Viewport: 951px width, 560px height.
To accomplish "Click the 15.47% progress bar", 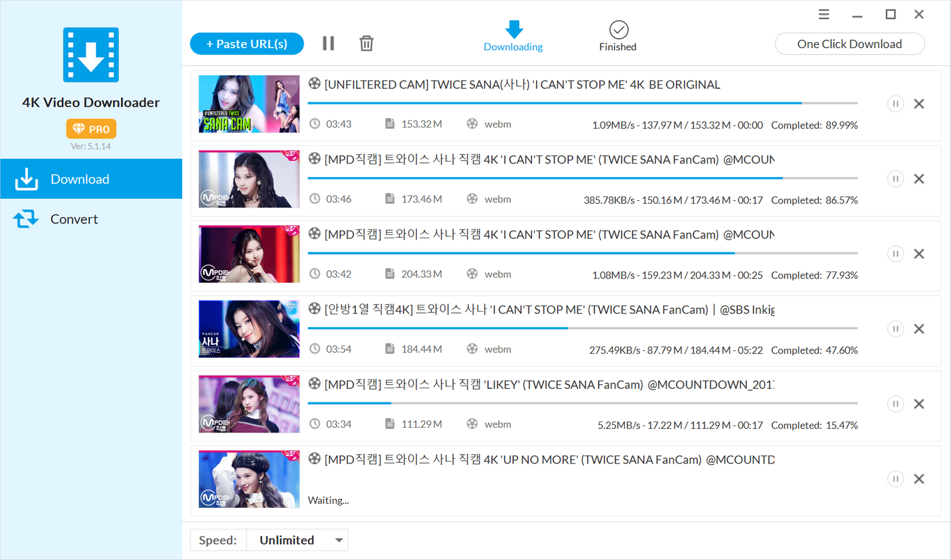I will tap(583, 403).
